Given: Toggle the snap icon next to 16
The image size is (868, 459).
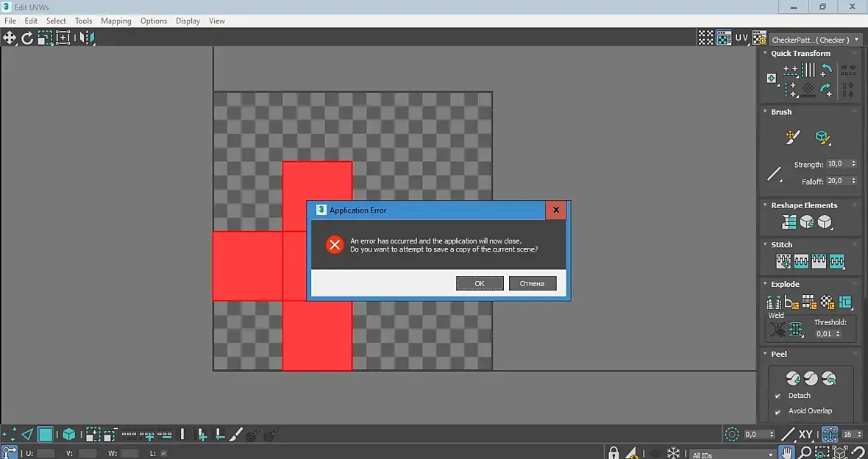Looking at the screenshot, I should pyautogui.click(x=829, y=435).
